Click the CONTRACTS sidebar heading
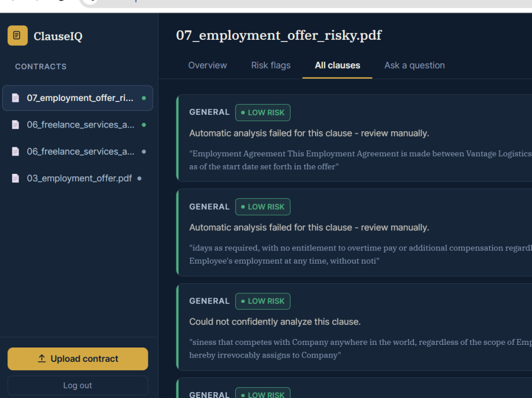The image size is (532, 398). tap(41, 66)
